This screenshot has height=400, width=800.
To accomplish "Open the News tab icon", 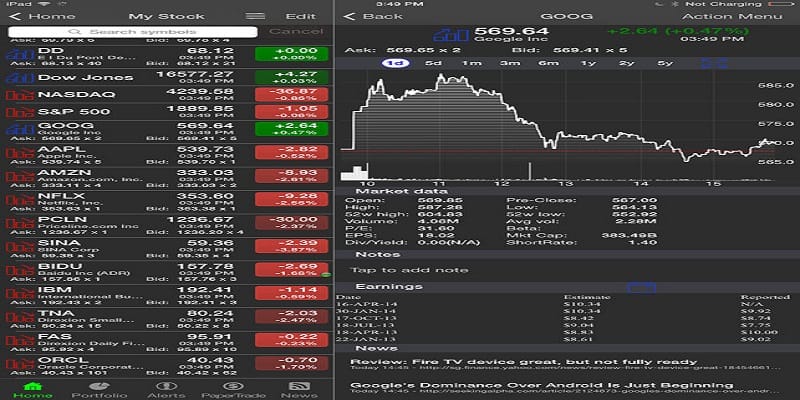I will point(299,386).
